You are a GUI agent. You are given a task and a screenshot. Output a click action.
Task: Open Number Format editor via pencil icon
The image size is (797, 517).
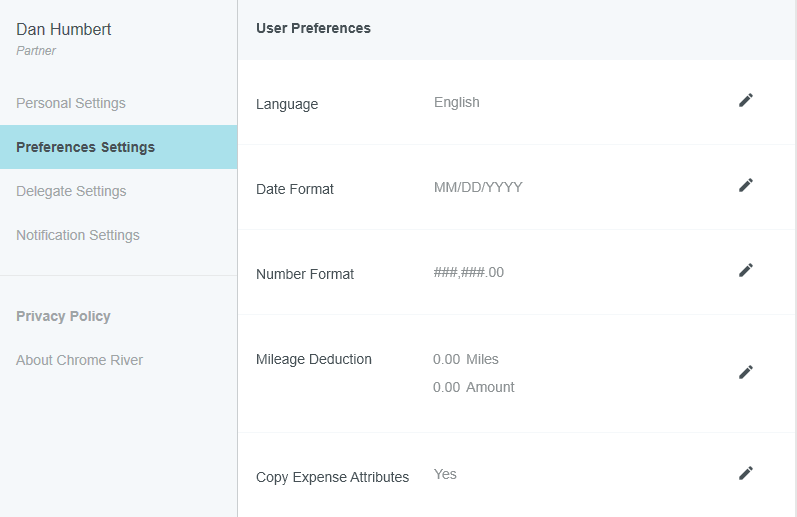[x=745, y=270]
